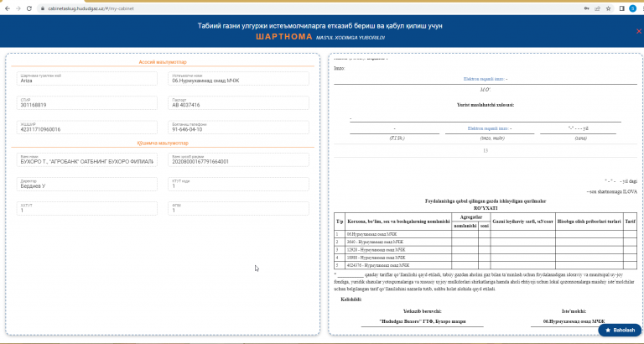Share this page using the share icon
This screenshot has height=344, width=644.
pos(598,8)
